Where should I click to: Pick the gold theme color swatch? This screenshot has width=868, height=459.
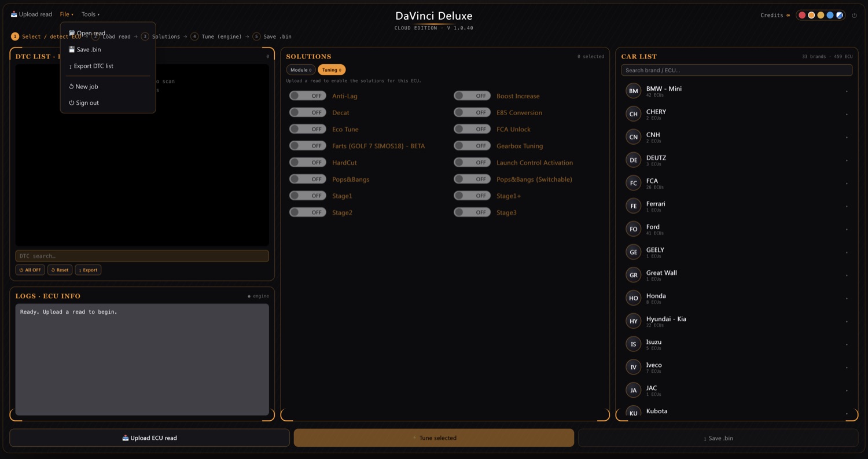pos(821,15)
